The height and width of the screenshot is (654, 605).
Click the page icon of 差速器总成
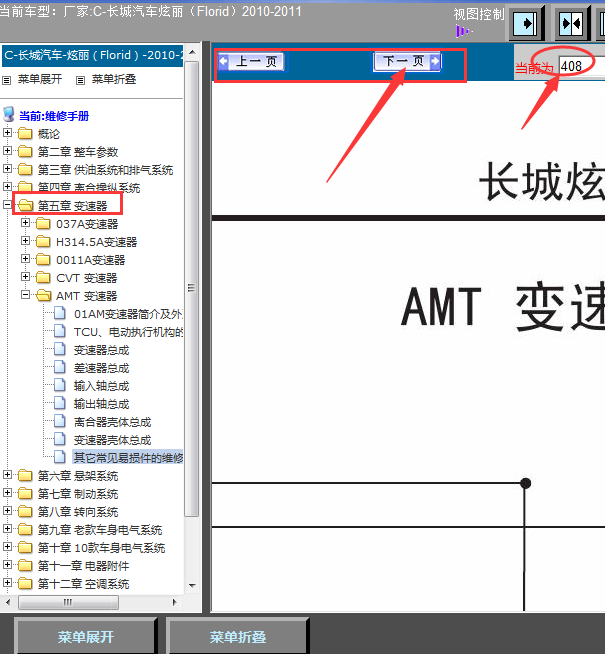click(x=60, y=367)
